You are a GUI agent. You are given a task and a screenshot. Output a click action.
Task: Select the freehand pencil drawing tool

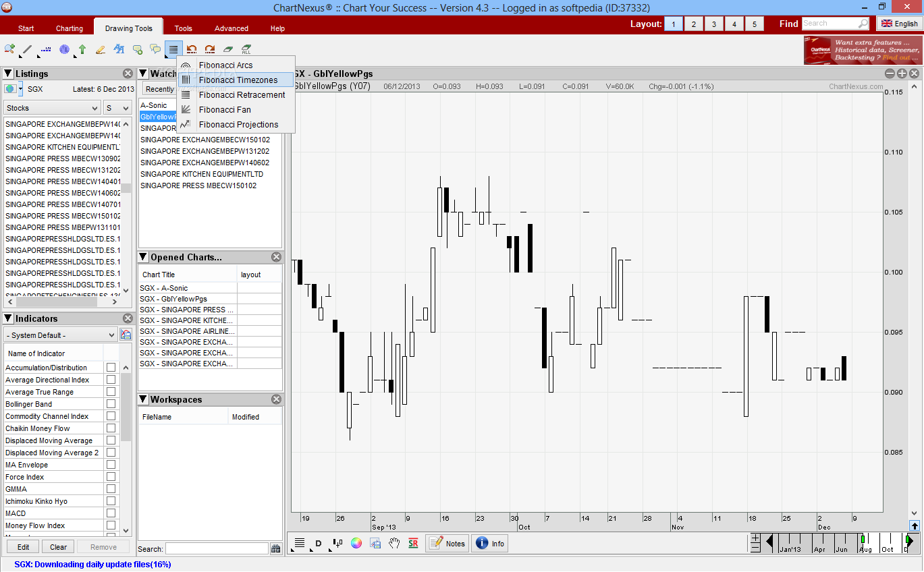[101, 49]
